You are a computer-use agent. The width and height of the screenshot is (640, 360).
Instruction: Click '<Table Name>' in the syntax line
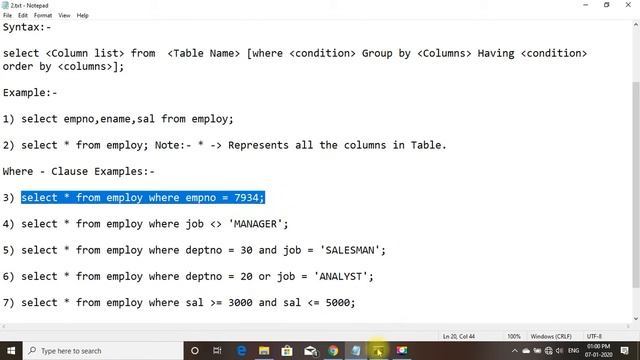click(203, 53)
